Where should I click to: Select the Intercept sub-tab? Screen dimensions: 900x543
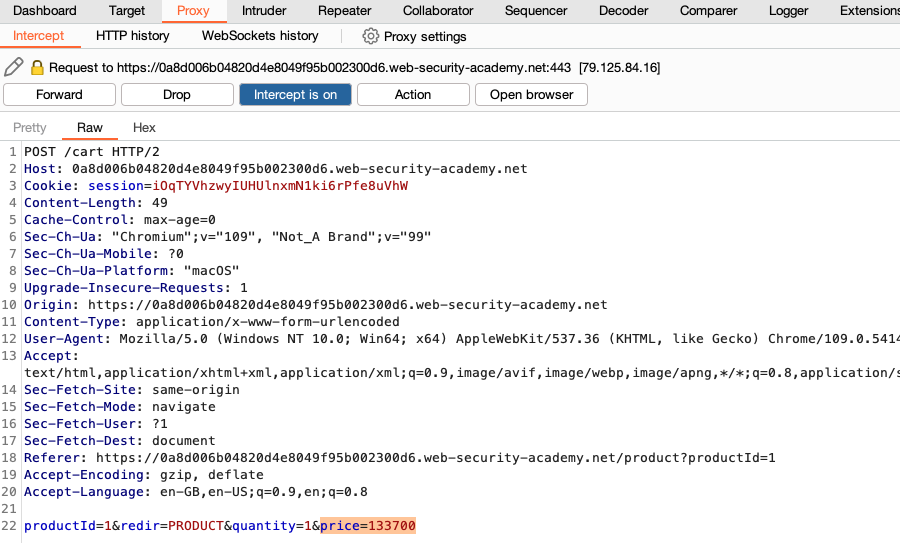(38, 36)
